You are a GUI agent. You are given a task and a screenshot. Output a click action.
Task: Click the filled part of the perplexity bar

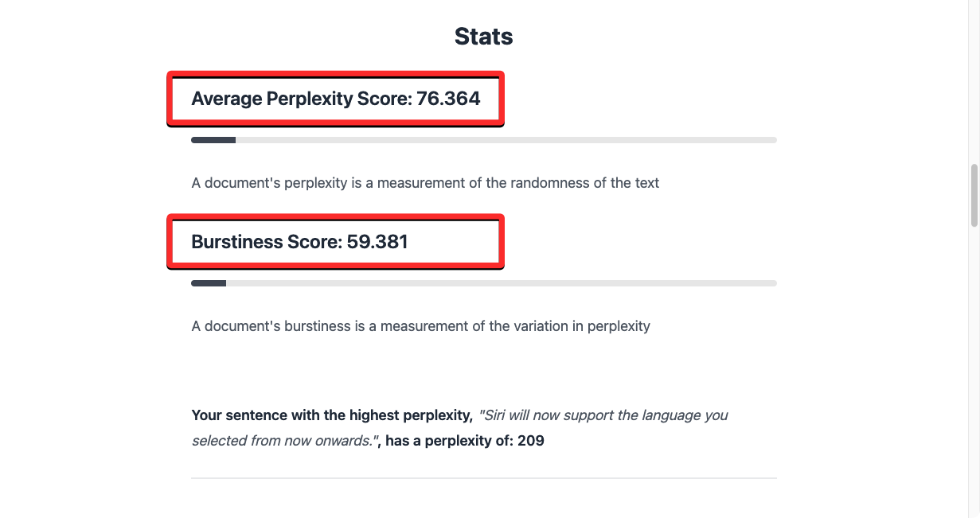pyautogui.click(x=213, y=140)
